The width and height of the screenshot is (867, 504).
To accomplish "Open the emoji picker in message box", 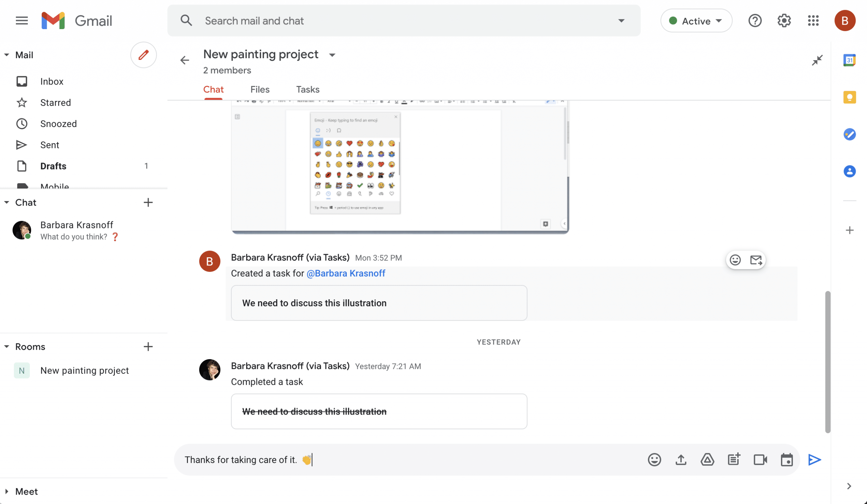I will (654, 460).
